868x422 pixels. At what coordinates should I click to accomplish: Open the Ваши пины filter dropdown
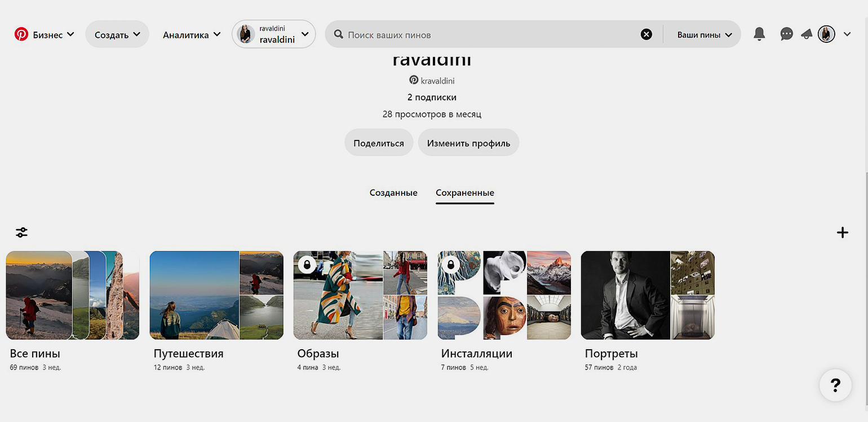(705, 34)
